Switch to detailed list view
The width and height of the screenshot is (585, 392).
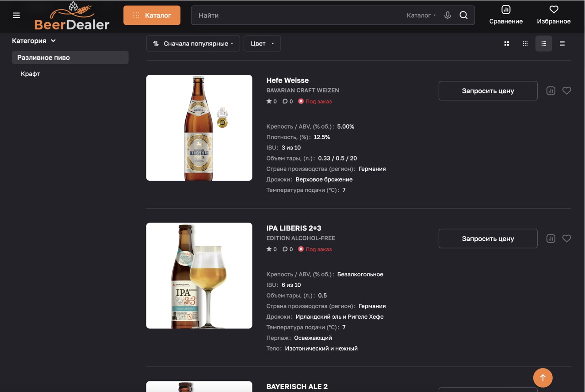point(544,43)
